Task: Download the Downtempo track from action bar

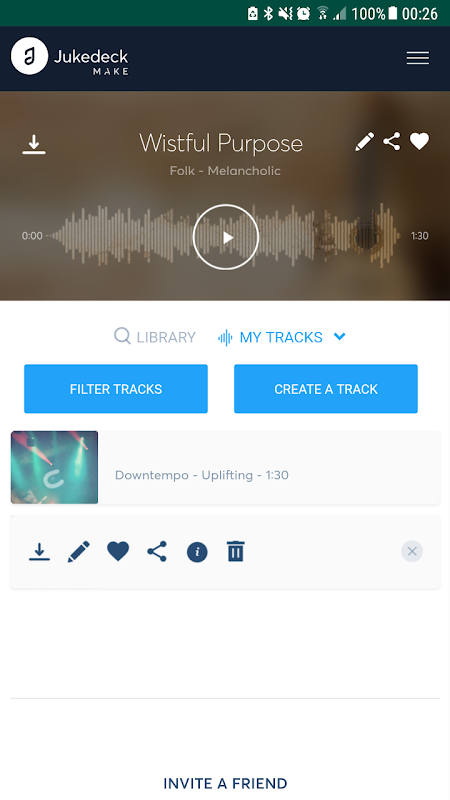Action: coord(39,552)
